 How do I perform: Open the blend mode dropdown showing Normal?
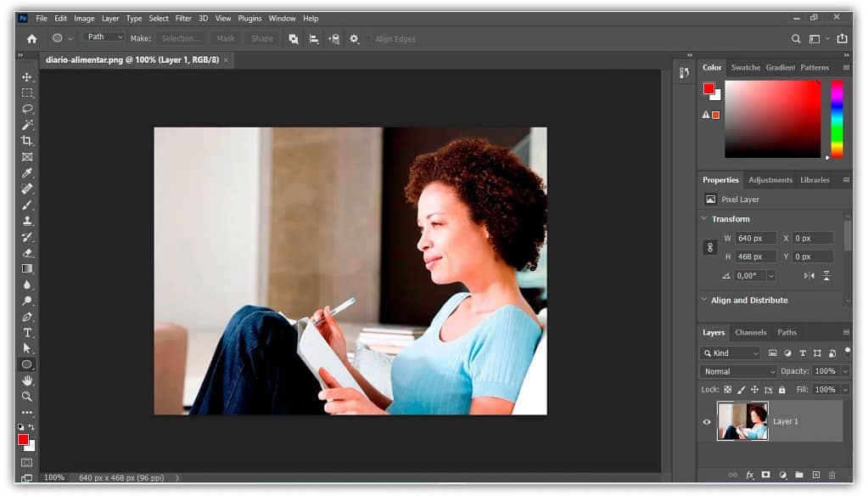[736, 371]
